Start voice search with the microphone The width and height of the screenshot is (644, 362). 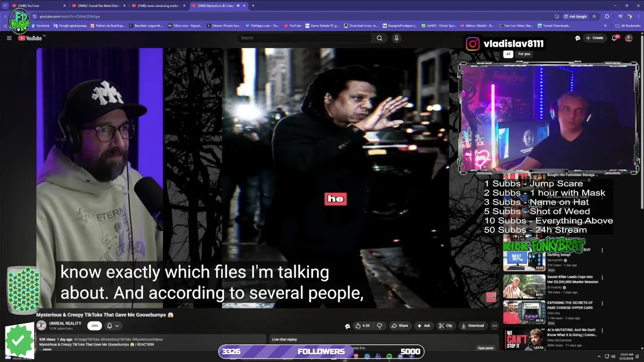(x=396, y=38)
